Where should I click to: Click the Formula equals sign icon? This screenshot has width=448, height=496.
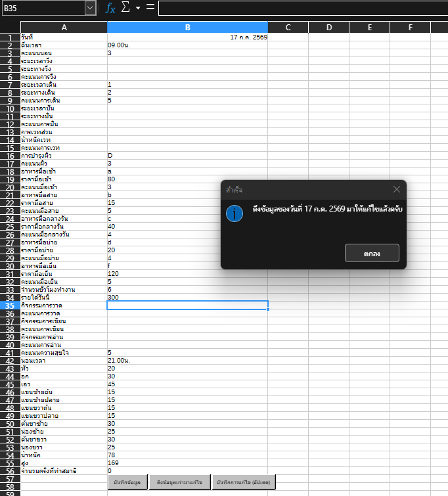[150, 7]
